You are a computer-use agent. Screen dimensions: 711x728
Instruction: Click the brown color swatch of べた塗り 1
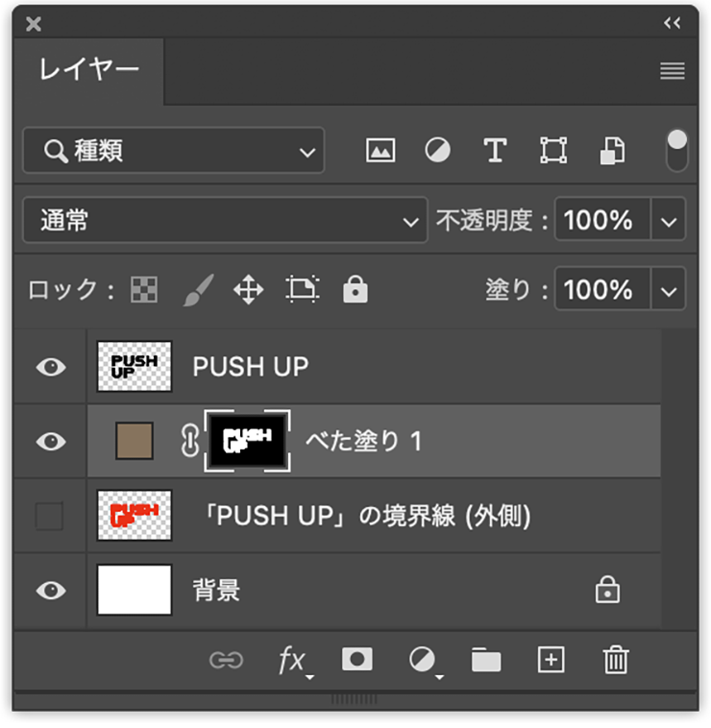click(x=135, y=441)
